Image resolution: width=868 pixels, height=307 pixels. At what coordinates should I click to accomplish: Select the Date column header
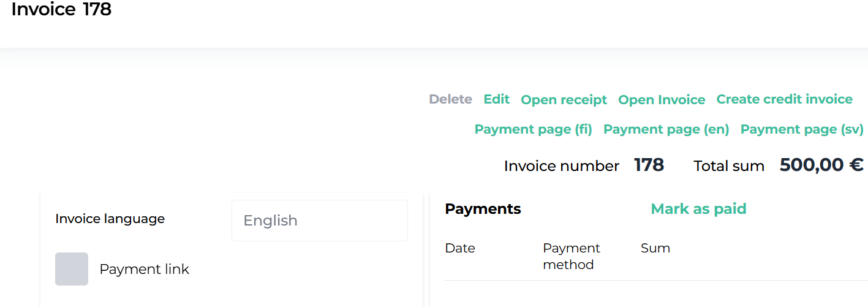click(460, 248)
